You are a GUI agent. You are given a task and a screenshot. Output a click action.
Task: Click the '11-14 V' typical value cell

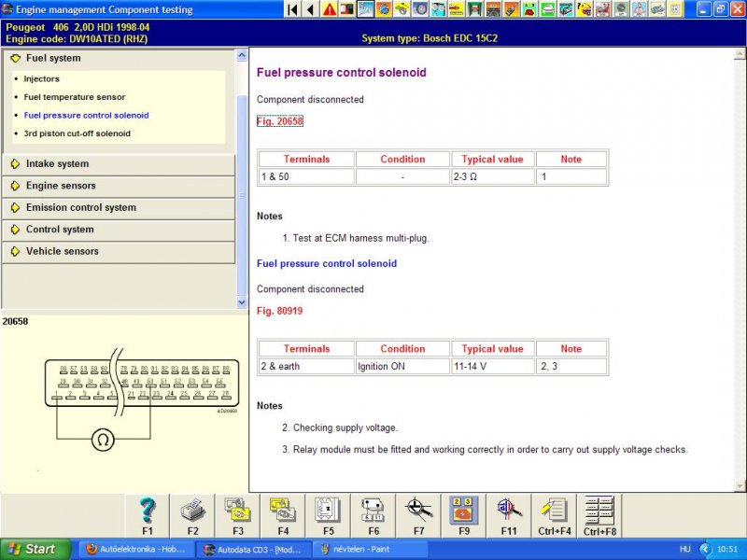(x=493, y=366)
